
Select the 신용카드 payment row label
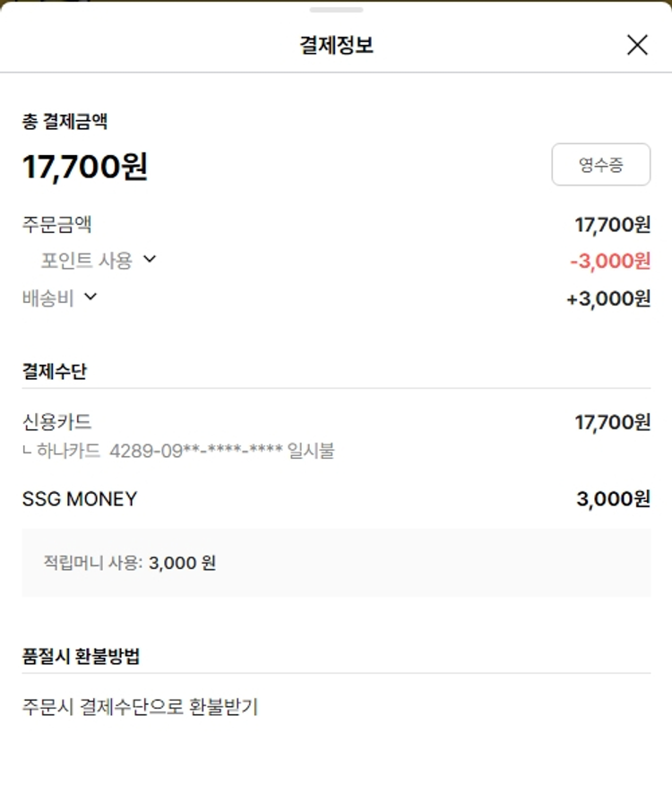(x=56, y=421)
